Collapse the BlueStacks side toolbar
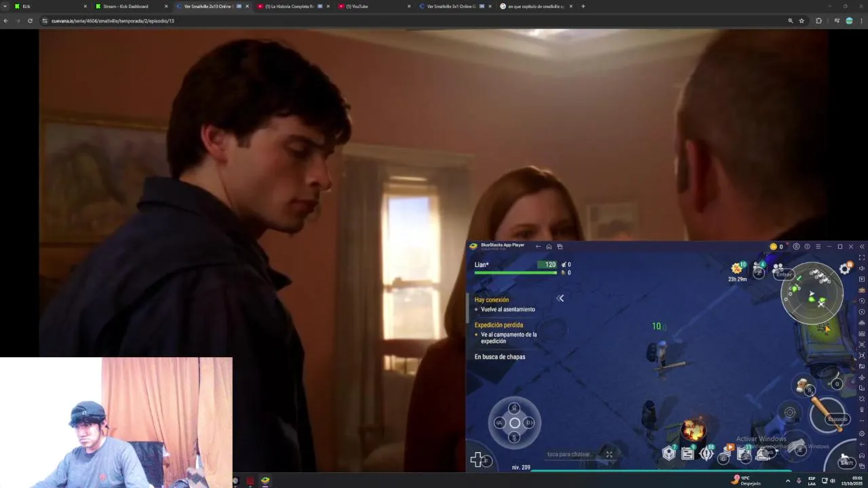This screenshot has height=488, width=868. [862, 247]
